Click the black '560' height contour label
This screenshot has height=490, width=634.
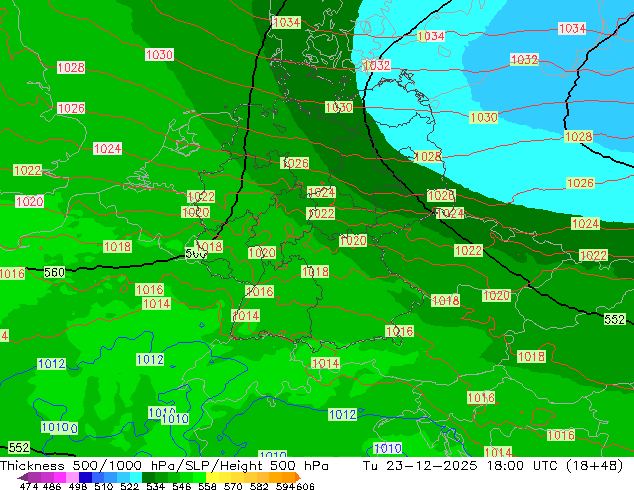click(54, 272)
